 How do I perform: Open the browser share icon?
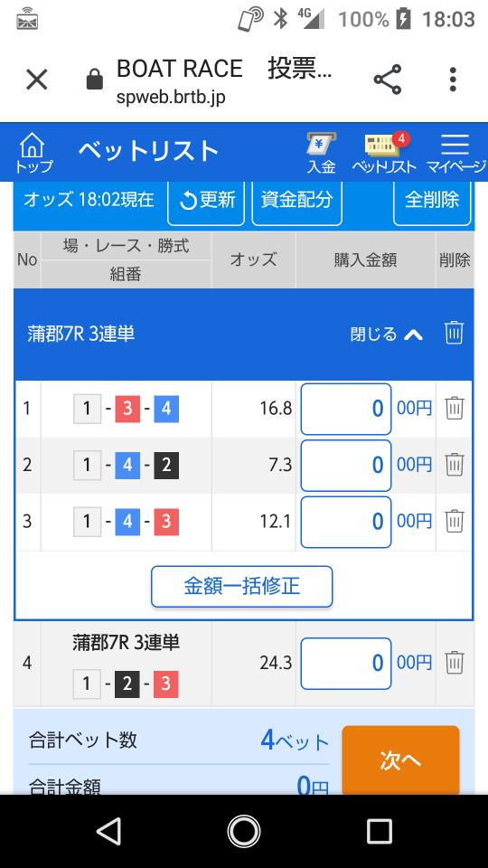coord(388,80)
